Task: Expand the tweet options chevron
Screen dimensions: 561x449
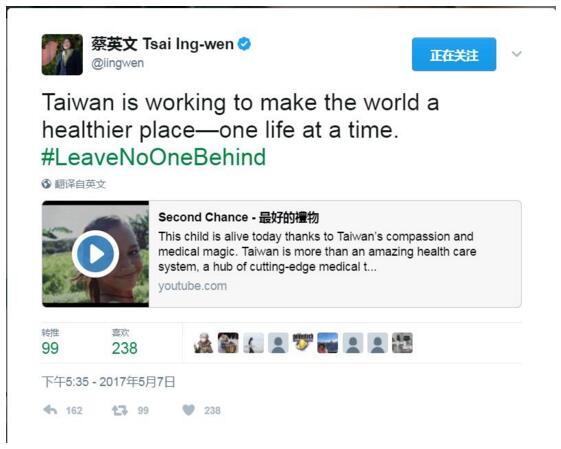Action: (516, 54)
